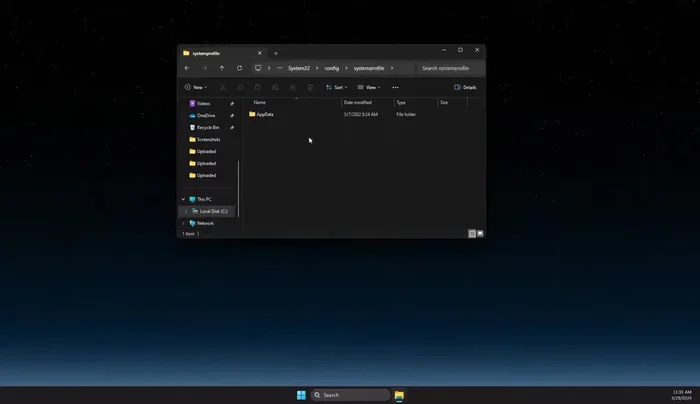Collapse the This PC tree node

point(183,199)
